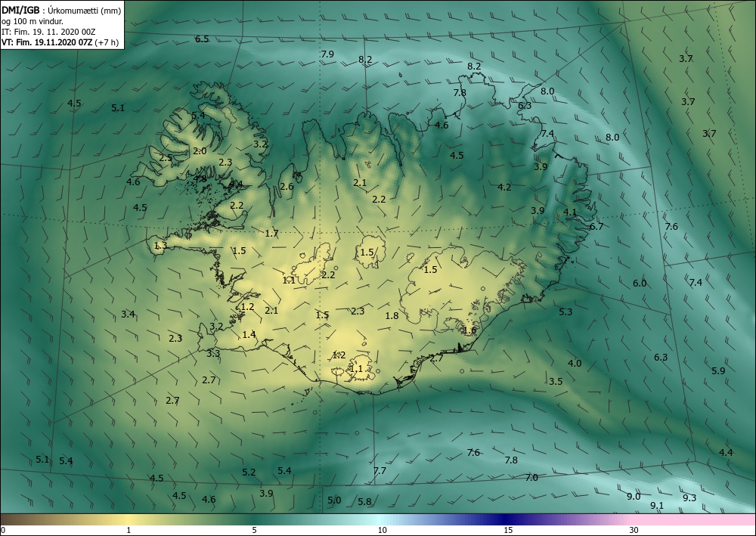The width and height of the screenshot is (756, 536).
Task: Click the colour scale tick label '15'
Action: [508, 530]
